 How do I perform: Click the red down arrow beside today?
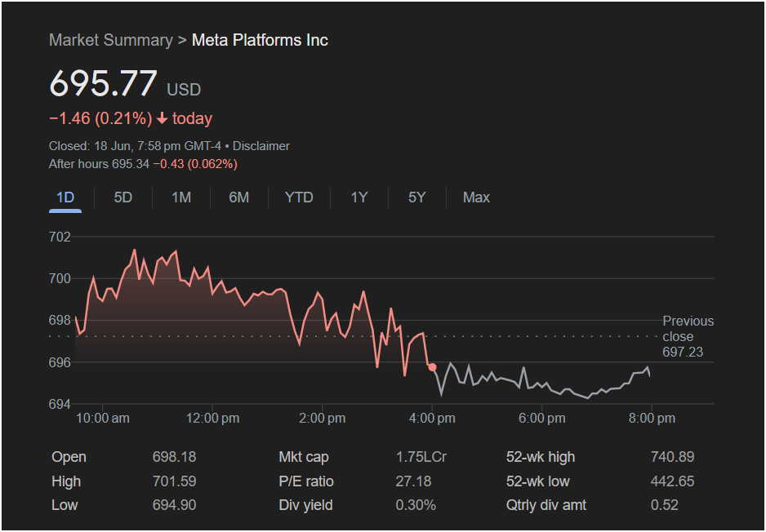[163, 118]
